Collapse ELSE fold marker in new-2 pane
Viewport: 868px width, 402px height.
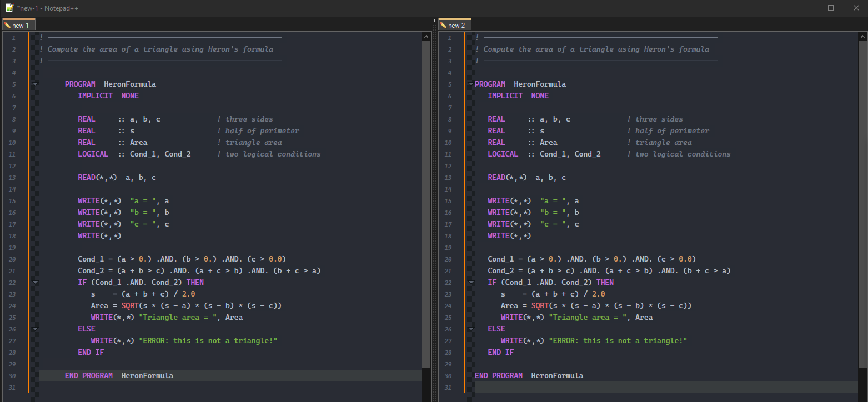[471, 329]
